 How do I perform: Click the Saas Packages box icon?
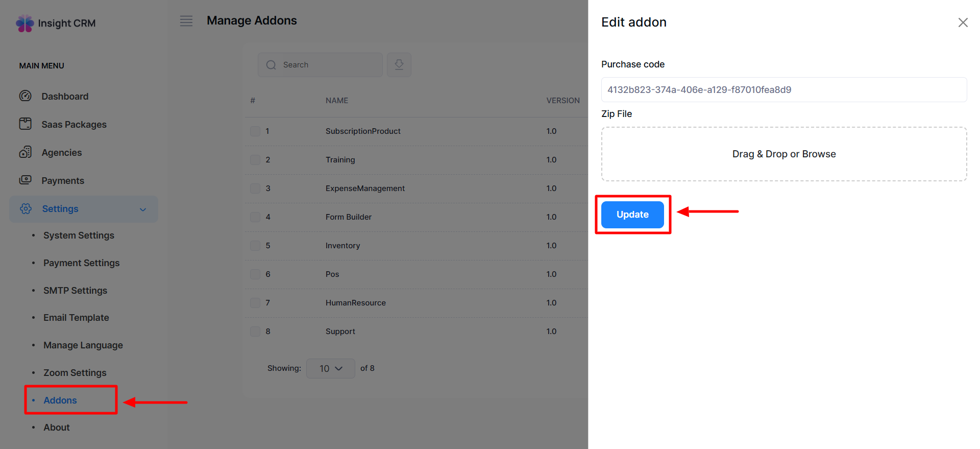(26, 124)
